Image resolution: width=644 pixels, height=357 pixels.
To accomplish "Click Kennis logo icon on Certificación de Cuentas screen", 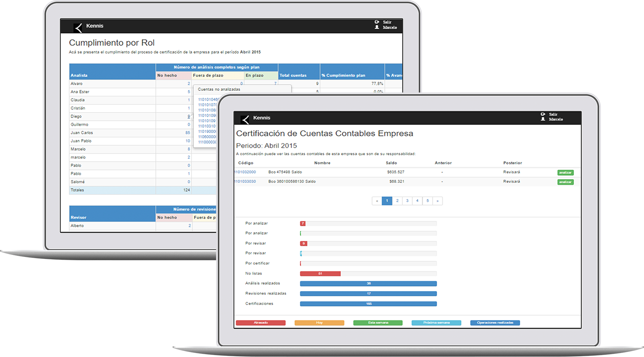I will click(245, 119).
